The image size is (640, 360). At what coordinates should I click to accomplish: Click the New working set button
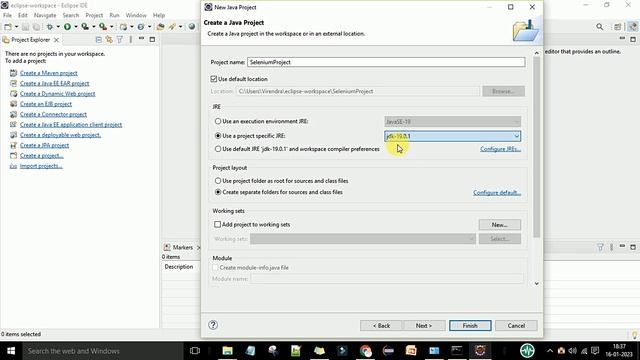tap(500, 225)
